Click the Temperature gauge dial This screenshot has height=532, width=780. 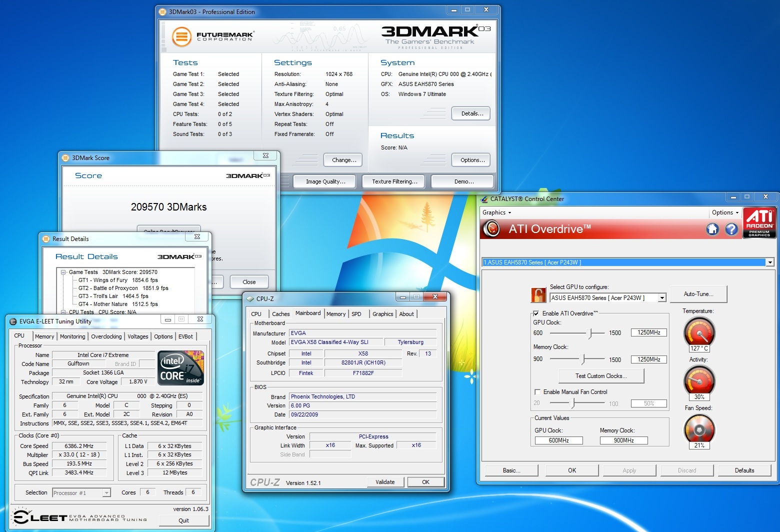point(699,332)
